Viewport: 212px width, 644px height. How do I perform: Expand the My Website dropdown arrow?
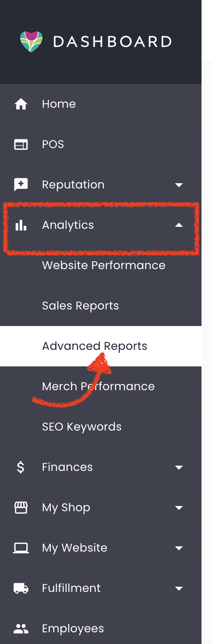coord(179,548)
